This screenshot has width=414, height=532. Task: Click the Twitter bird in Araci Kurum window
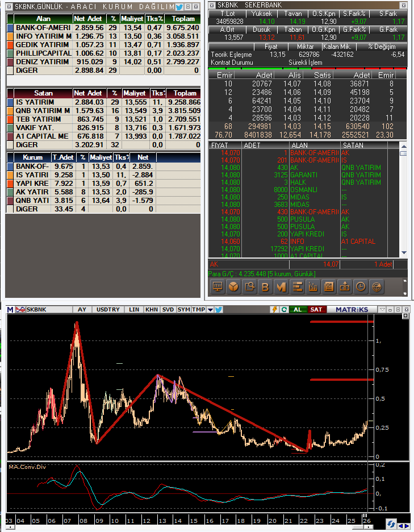[x=179, y=7]
